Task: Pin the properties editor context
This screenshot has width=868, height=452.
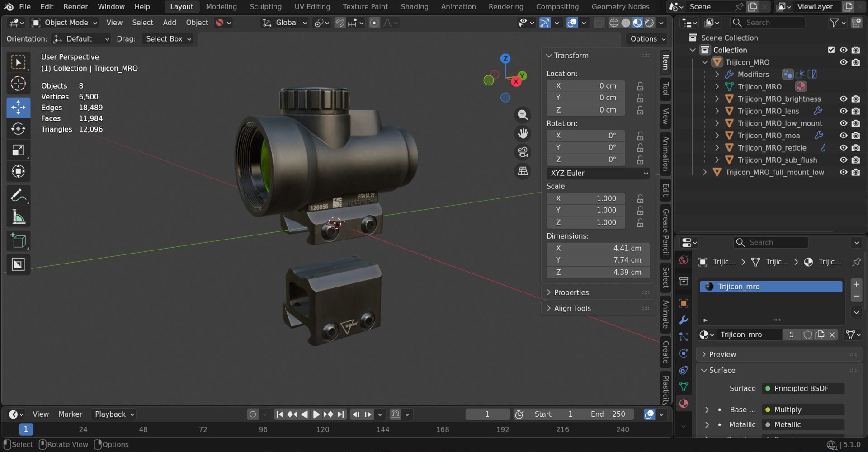Action: coord(856,262)
